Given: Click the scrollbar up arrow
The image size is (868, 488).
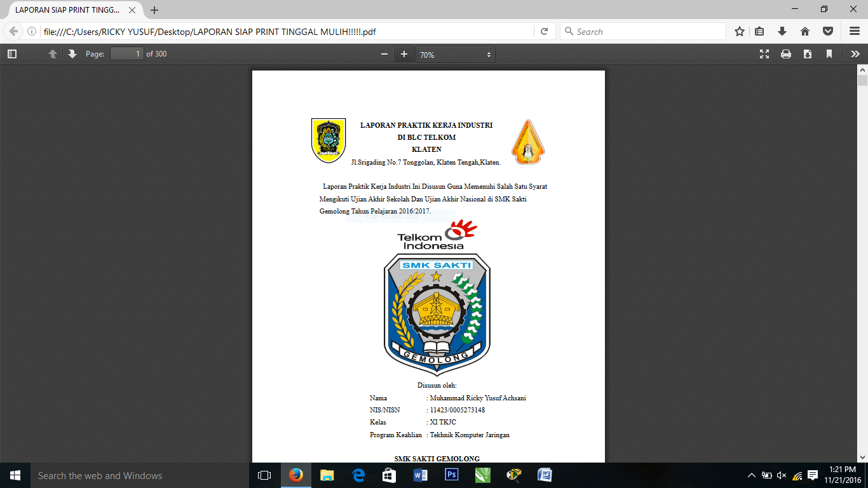Looking at the screenshot, I should (x=862, y=69).
